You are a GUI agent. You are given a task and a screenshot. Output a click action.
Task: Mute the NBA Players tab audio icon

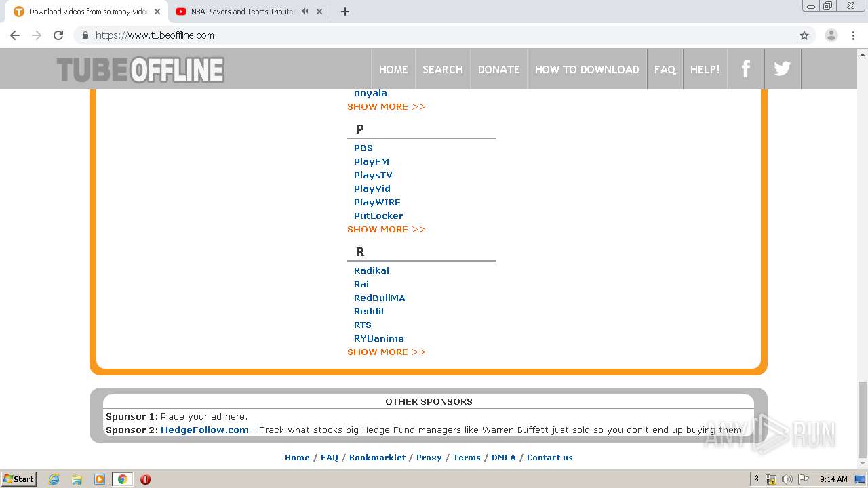point(304,12)
